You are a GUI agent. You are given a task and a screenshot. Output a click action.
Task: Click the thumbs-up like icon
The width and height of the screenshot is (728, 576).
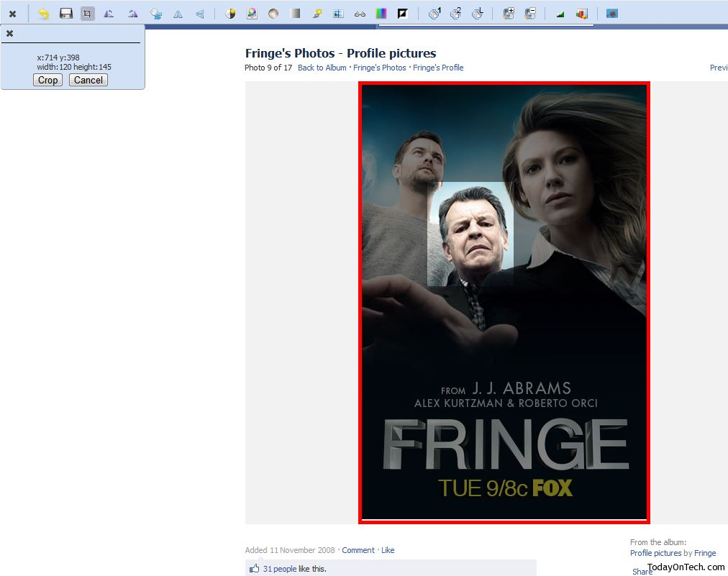[255, 568]
